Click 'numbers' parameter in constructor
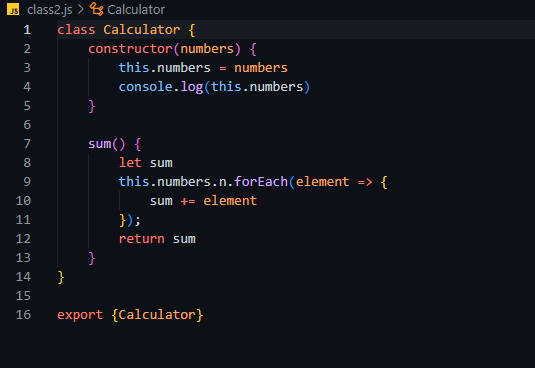Image resolution: width=535 pixels, height=368 pixels. [x=207, y=49]
